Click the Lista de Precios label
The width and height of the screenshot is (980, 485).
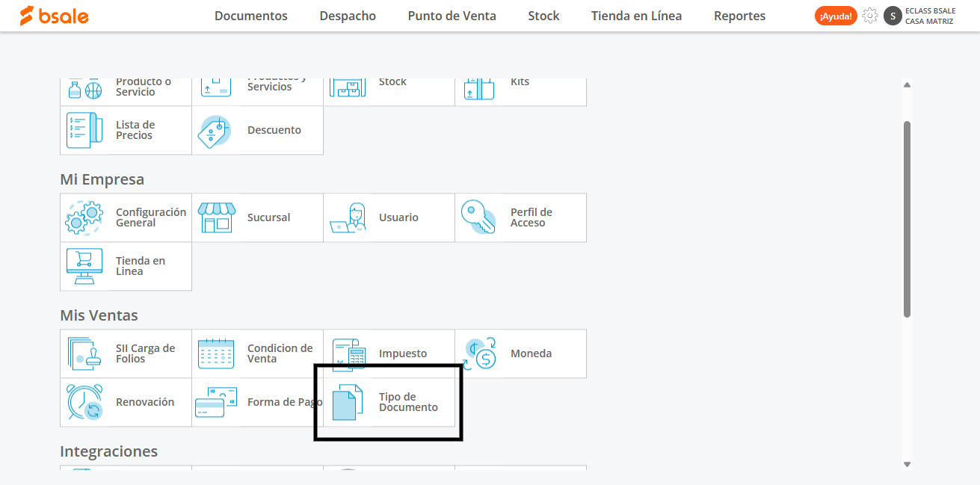click(135, 130)
